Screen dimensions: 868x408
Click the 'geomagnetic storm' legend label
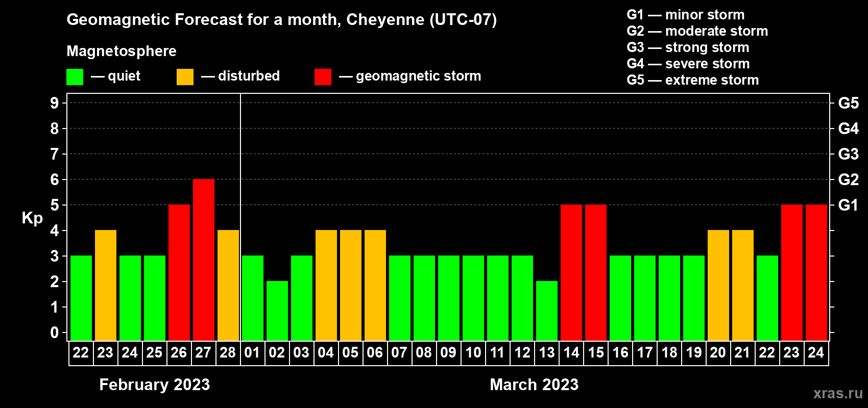(x=419, y=76)
